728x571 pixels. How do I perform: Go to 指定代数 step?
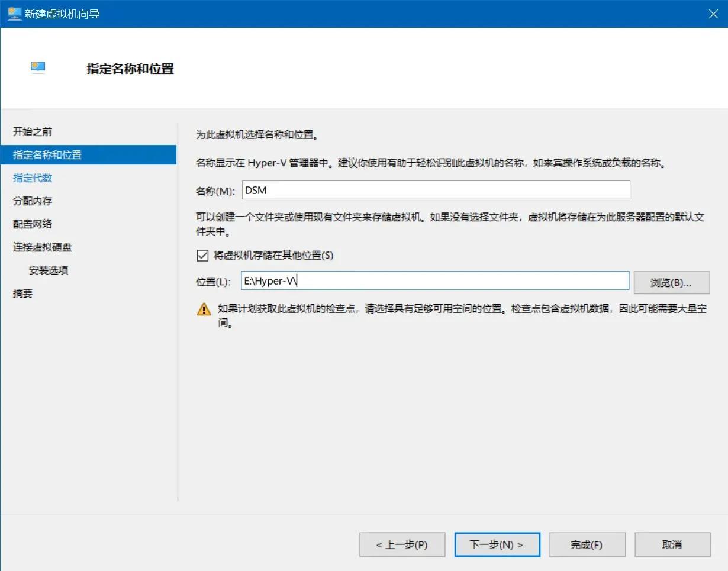click(x=33, y=178)
